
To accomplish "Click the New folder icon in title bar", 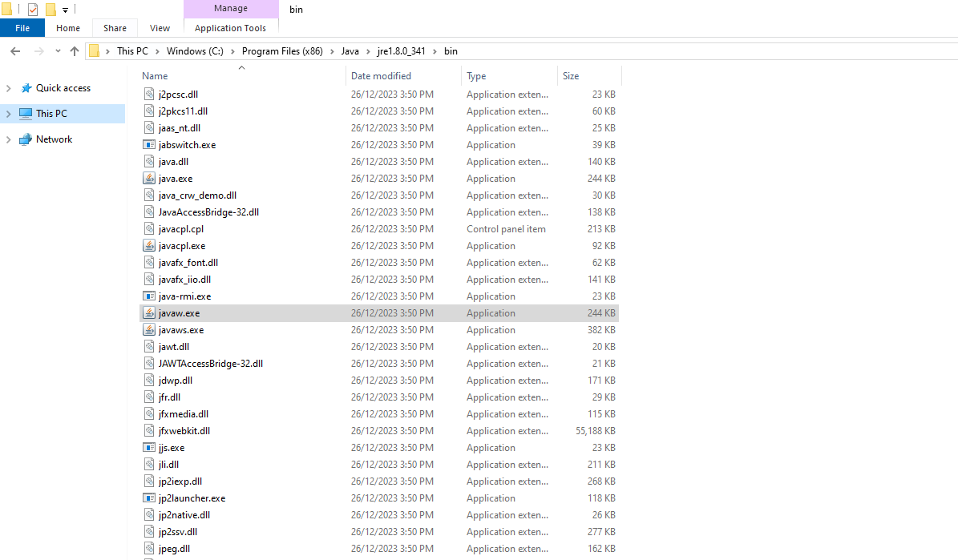I will (51, 9).
